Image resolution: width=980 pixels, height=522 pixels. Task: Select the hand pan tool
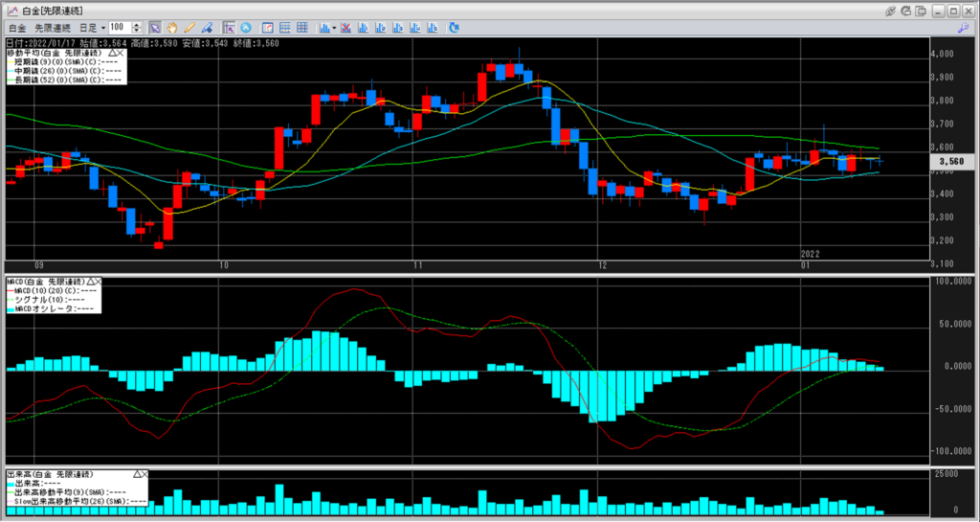pyautogui.click(x=172, y=28)
